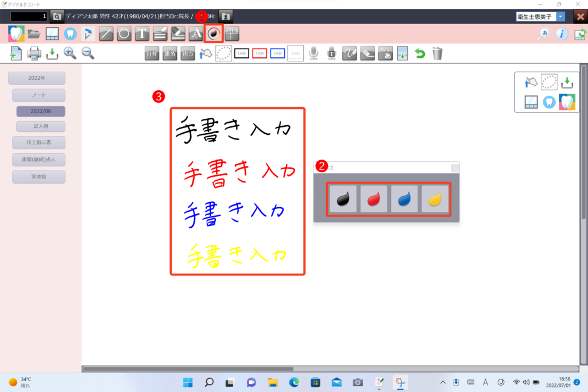Pick the circle shape tool

[x=124, y=34]
